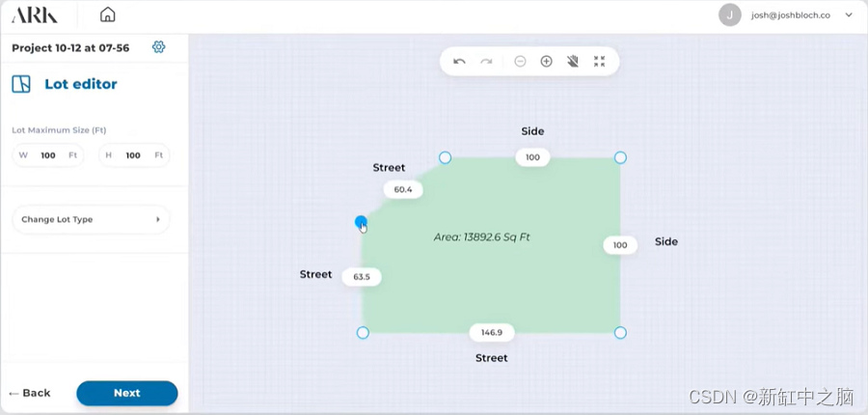Select the bottom-right lot vertex handle

point(620,332)
